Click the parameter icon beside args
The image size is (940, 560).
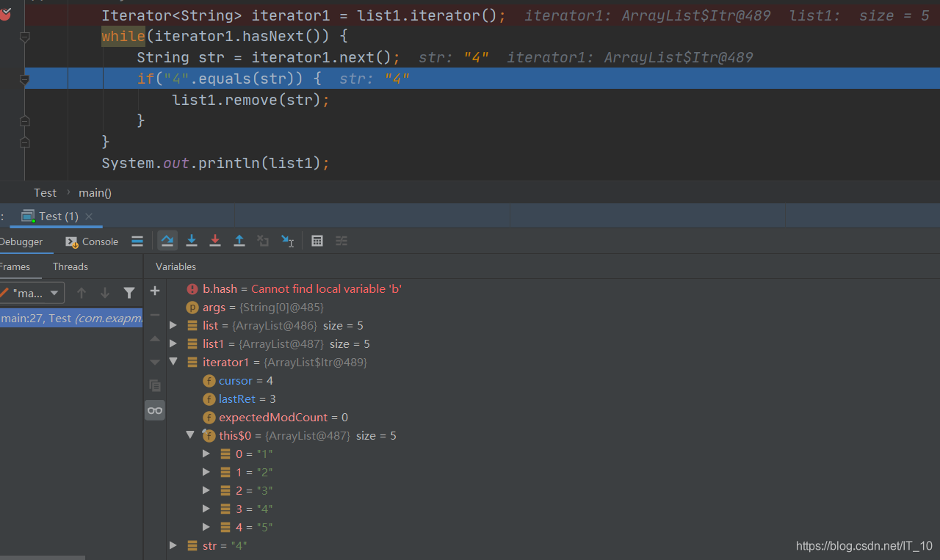192,308
